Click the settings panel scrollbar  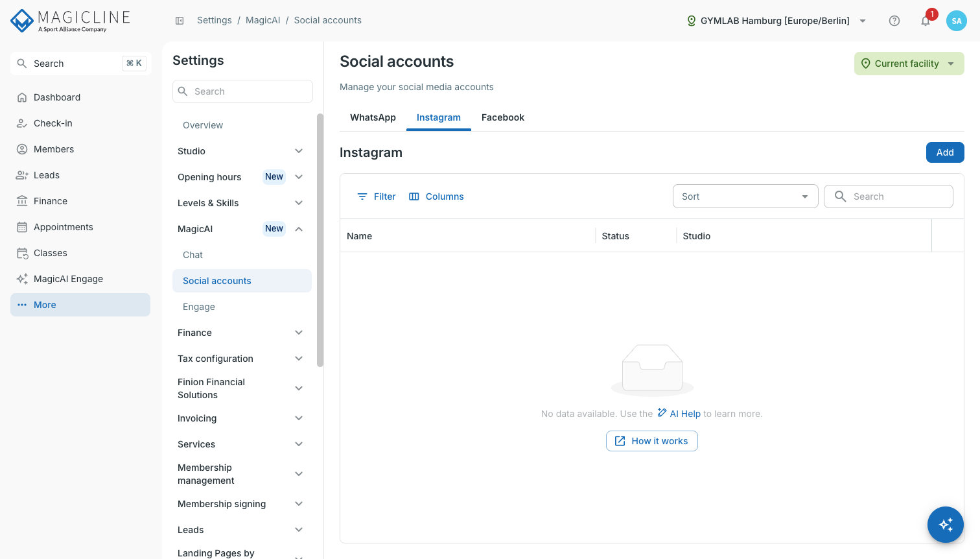tap(320, 240)
